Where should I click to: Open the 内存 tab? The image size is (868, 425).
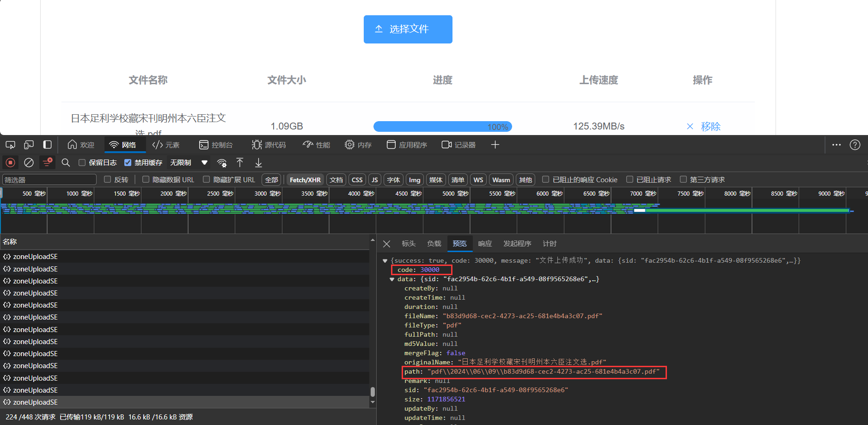(x=358, y=145)
